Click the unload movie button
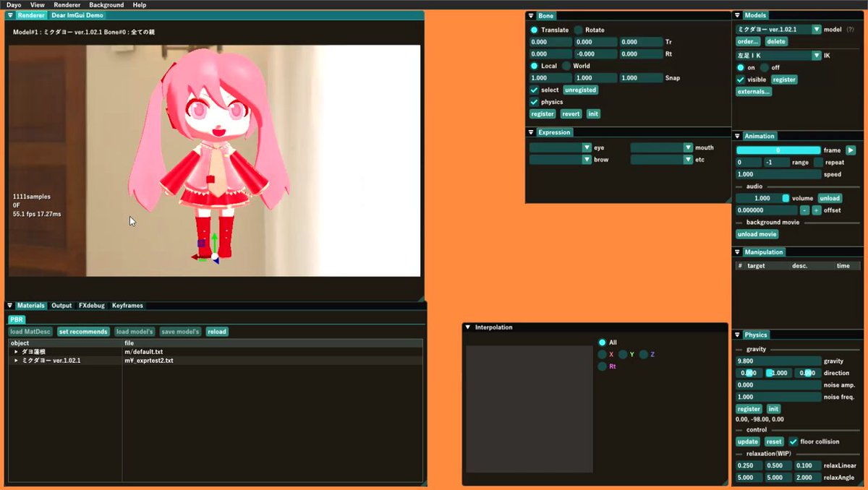 757,234
